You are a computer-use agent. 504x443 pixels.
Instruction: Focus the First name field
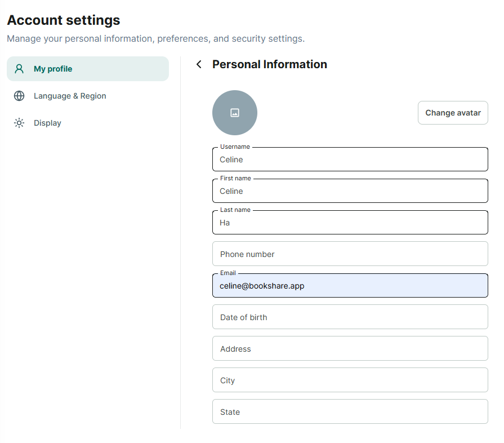[x=350, y=191]
